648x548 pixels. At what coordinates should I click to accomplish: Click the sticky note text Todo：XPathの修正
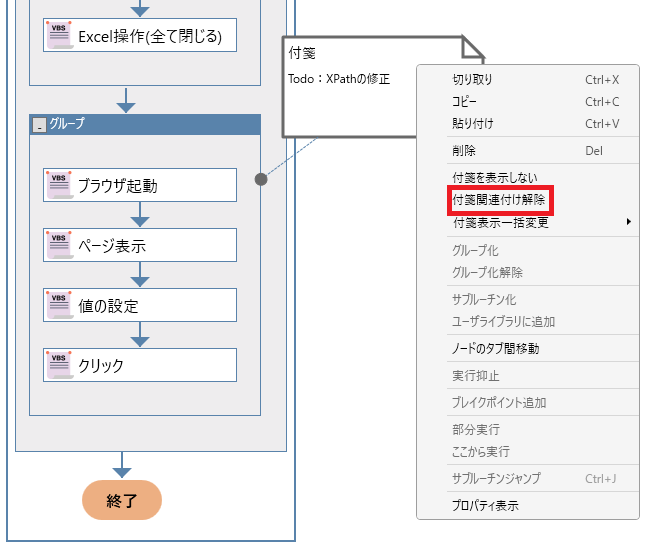338,79
